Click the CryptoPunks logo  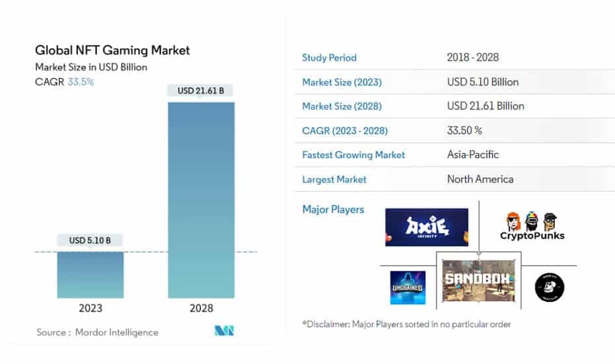coord(532,227)
